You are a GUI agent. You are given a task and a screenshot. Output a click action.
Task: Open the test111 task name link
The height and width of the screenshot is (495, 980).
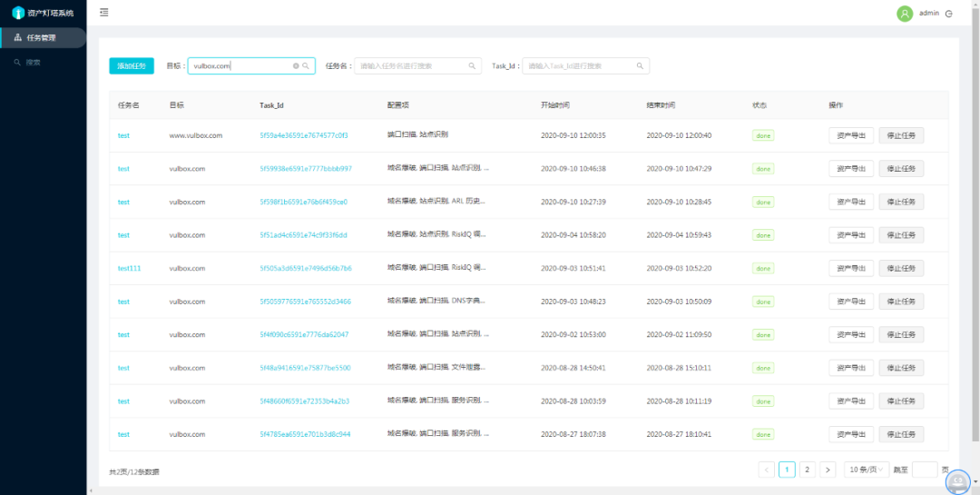click(x=130, y=268)
